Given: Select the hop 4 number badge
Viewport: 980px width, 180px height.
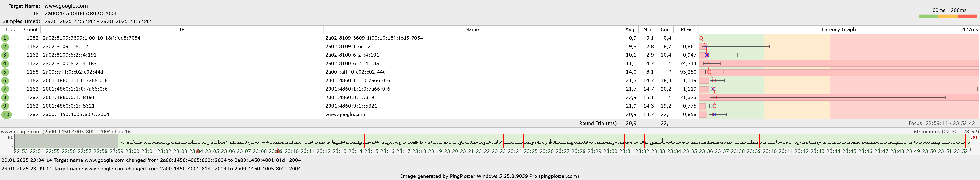Looking at the screenshot, I should 5,63.
